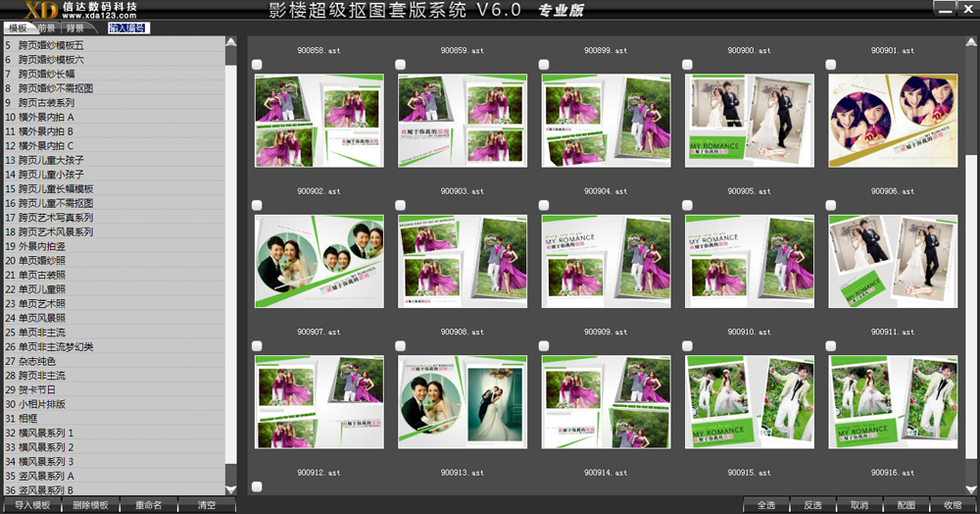
Task: Click thumbnail grid scroll-up arrow
Action: pos(970,42)
